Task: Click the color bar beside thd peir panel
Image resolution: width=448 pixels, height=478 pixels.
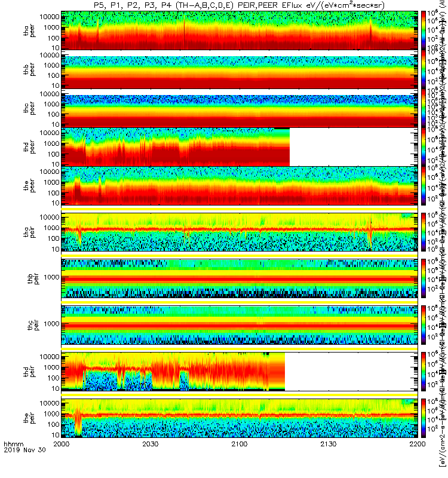Action: coord(424,372)
